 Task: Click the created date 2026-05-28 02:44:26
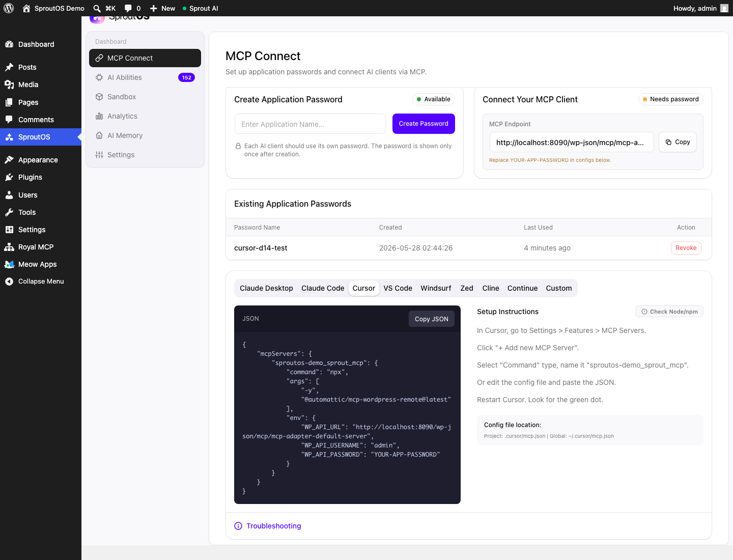coord(416,248)
